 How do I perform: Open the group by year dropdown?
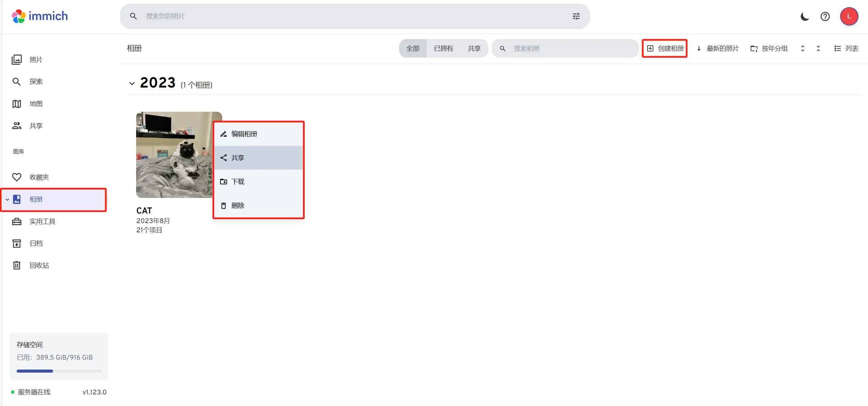tap(769, 48)
